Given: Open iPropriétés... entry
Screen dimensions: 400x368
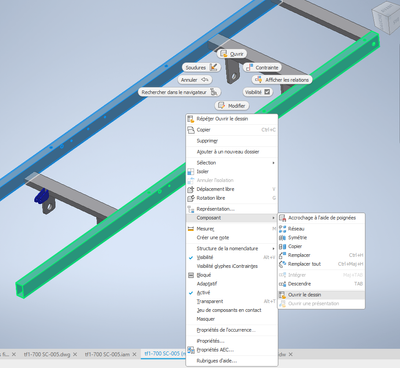Looking at the screenshot, I should pyautogui.click(x=232, y=341).
